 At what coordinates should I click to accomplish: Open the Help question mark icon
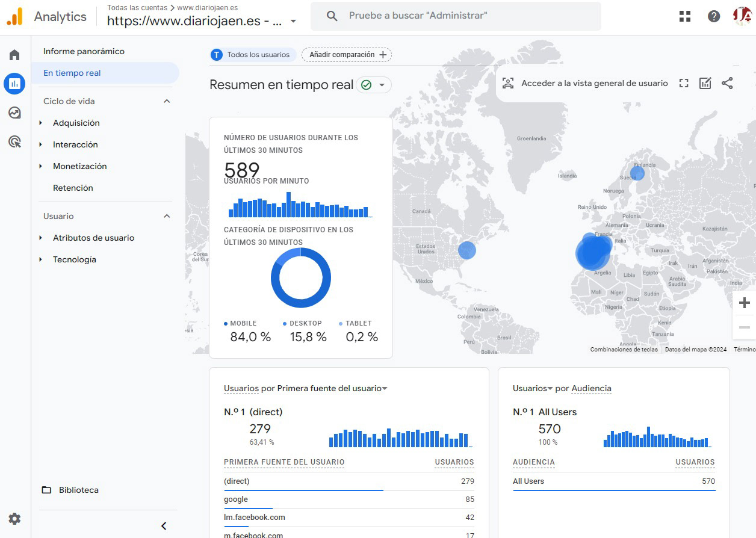[714, 16]
